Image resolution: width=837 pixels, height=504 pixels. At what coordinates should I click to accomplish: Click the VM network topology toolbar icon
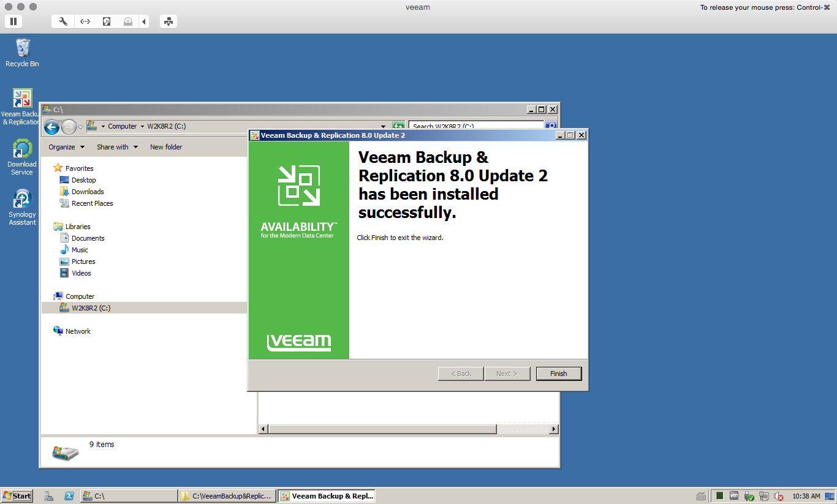[169, 21]
